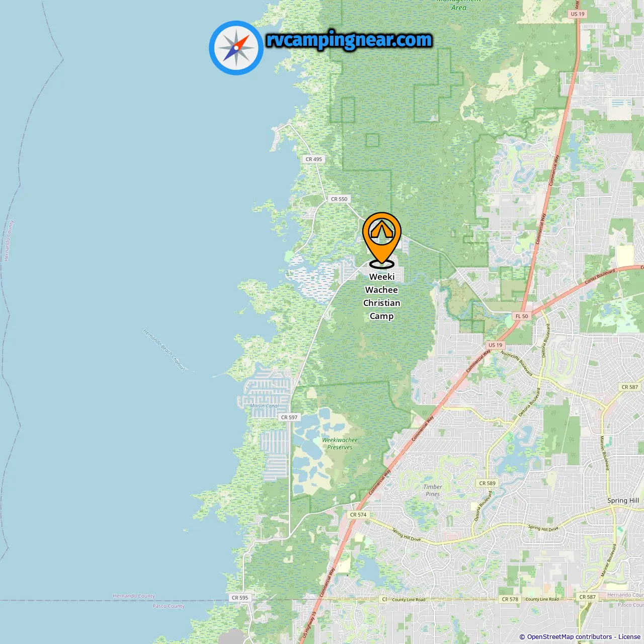Screen dimensions: 644x644
Task: Click the License link in attribution
Action: tap(629, 637)
